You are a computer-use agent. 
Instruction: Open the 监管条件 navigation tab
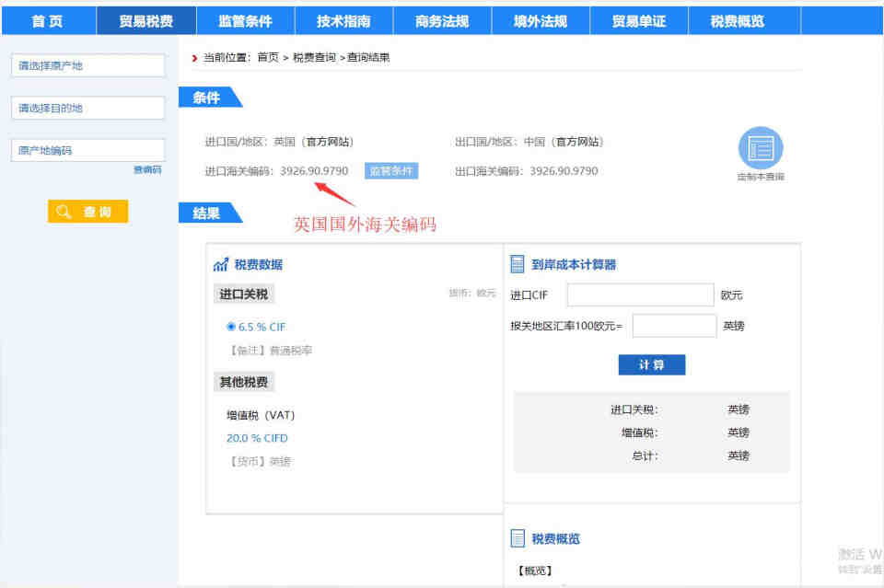pyautogui.click(x=245, y=21)
